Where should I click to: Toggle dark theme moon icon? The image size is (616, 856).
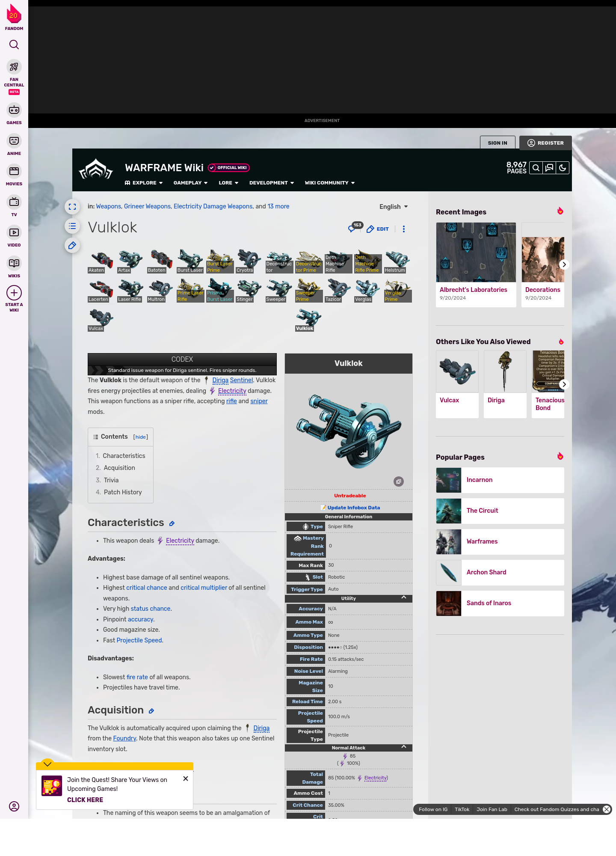tap(563, 168)
